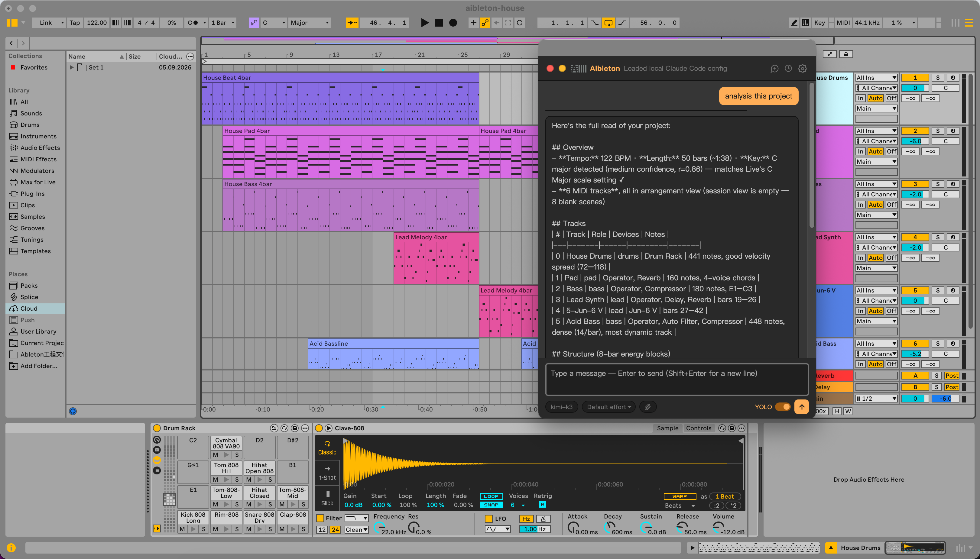
Task: Open Default effort dropdown
Action: (x=609, y=407)
